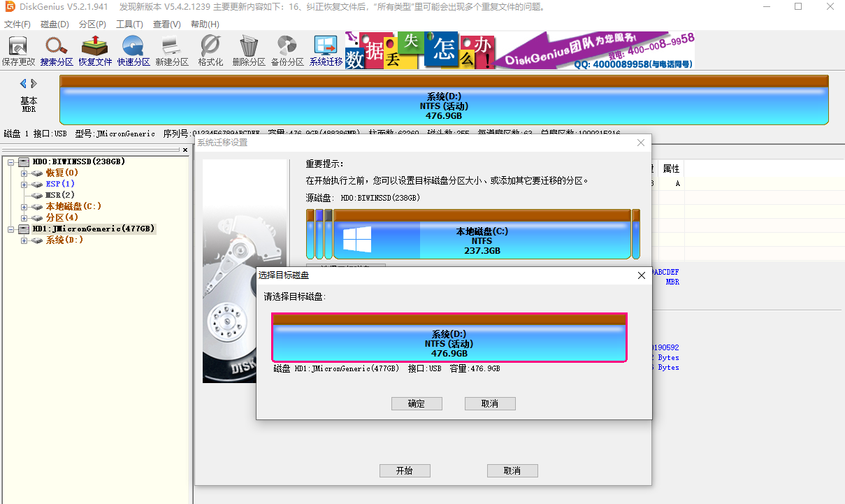Select 本地磁盘(C:) label in tree
Screen dimensions: 845x504
point(73,206)
